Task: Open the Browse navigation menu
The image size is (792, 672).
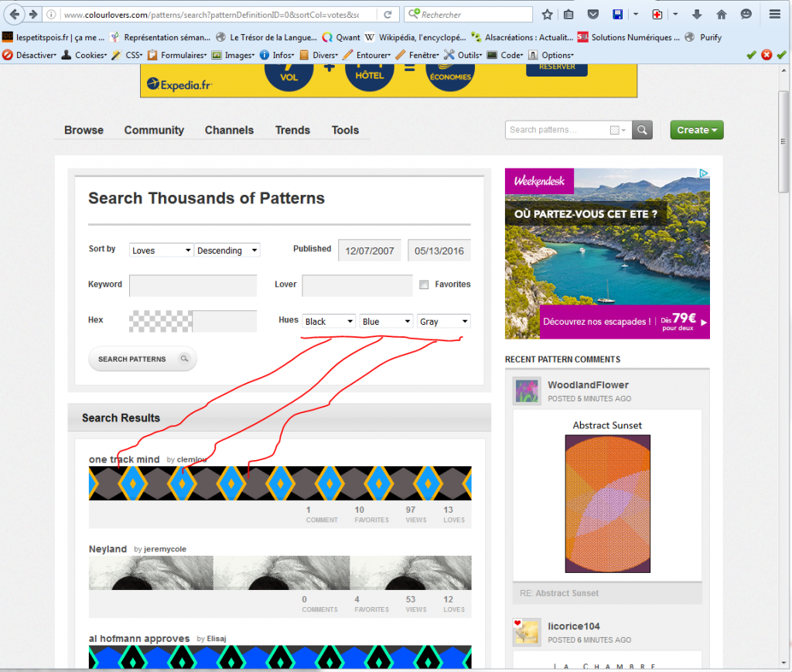Action: (84, 130)
